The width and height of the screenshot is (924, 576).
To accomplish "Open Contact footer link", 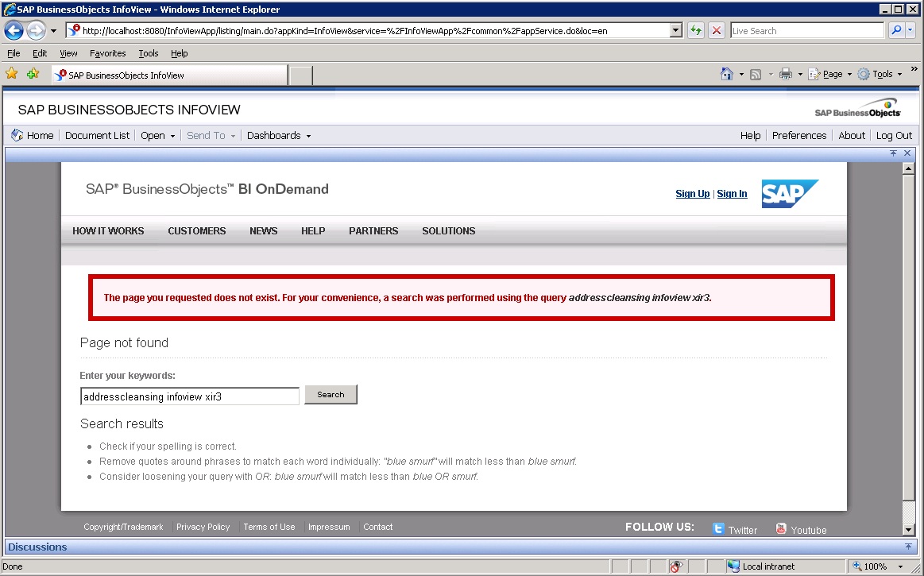I will pos(377,527).
